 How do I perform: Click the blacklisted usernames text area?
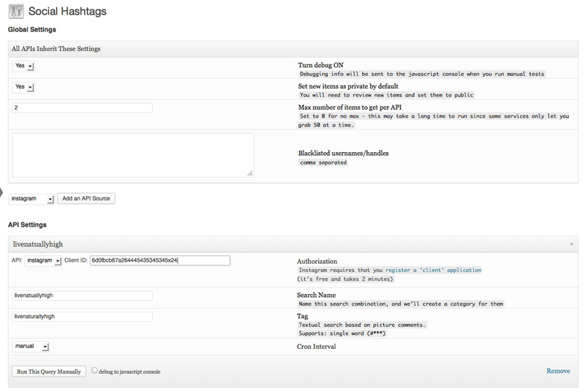pos(133,155)
